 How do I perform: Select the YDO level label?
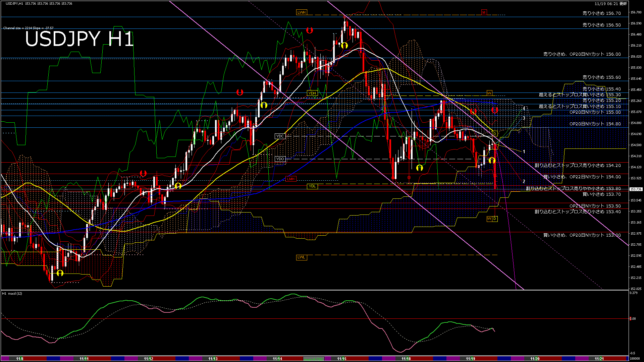[x=280, y=159]
